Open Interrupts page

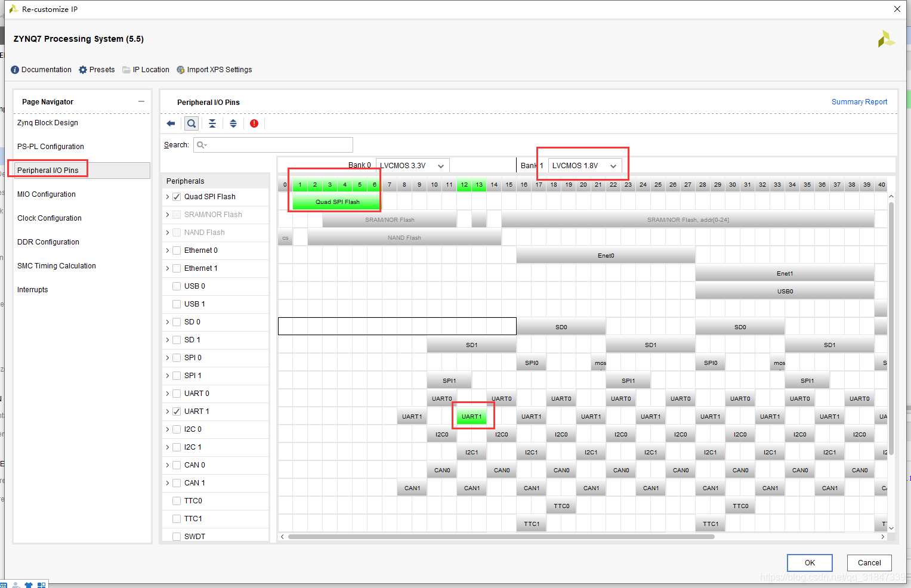33,290
